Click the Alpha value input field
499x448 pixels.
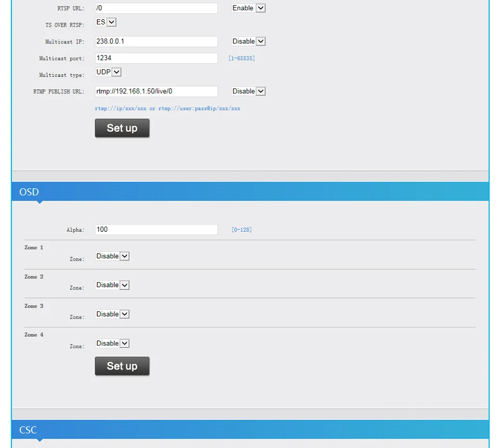click(x=156, y=229)
